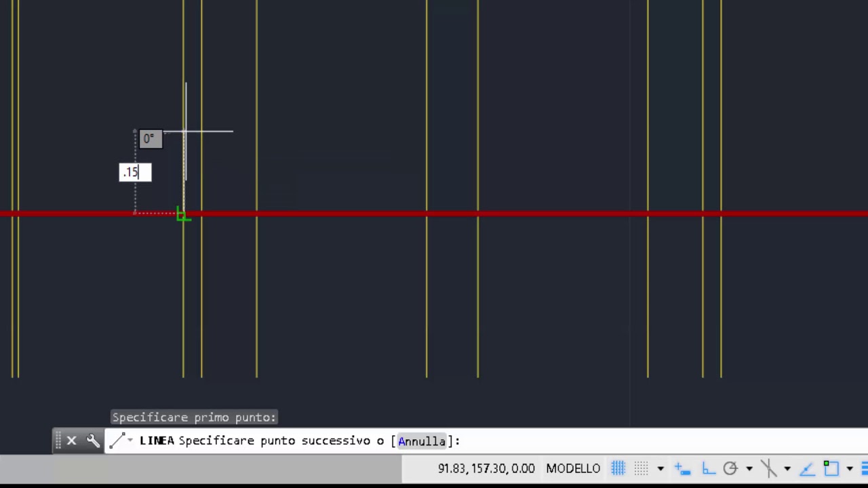Click coordinates readout 91.83, 157.30, 0.00
Image resolution: width=868 pixels, height=488 pixels.
(x=486, y=468)
